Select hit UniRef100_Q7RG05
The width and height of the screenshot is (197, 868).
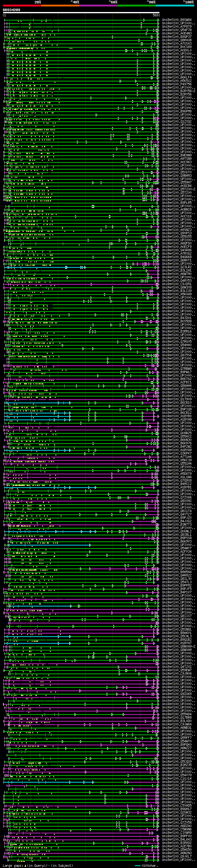click(177, 342)
